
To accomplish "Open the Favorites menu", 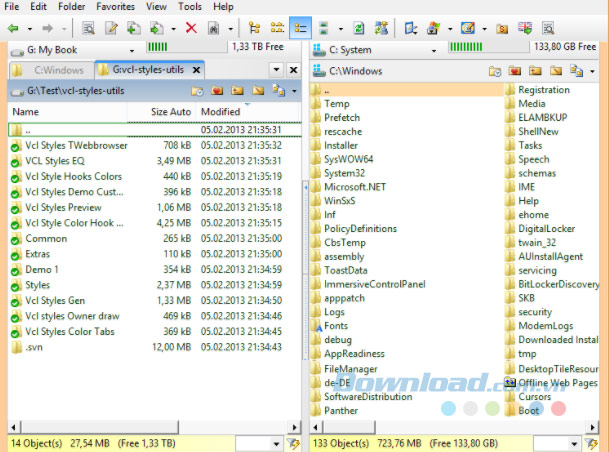I will tap(115, 7).
